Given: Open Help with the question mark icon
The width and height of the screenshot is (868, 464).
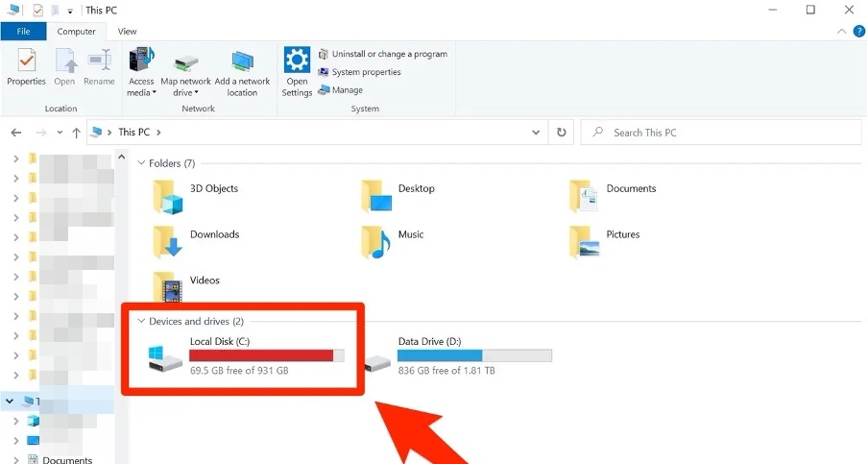Looking at the screenshot, I should click(x=858, y=32).
